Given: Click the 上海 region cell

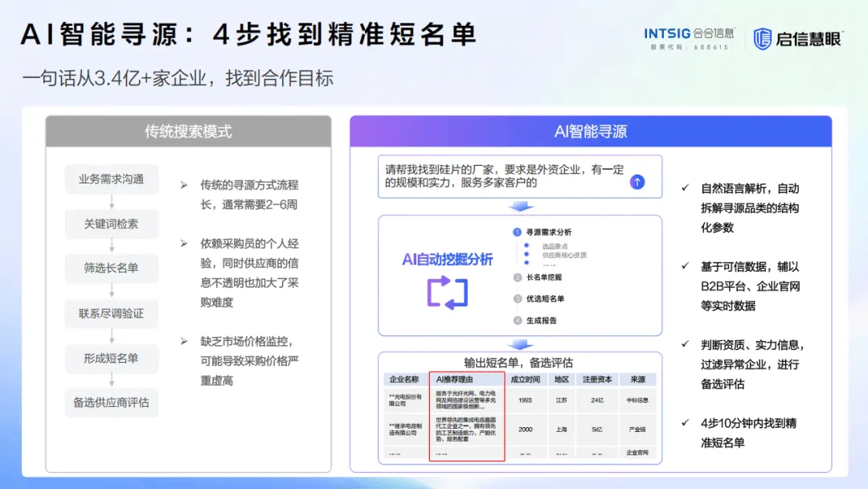Looking at the screenshot, I should (561, 429).
